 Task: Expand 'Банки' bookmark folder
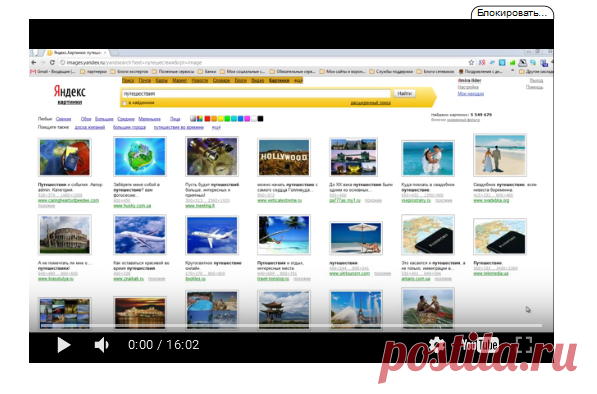pos(207,71)
